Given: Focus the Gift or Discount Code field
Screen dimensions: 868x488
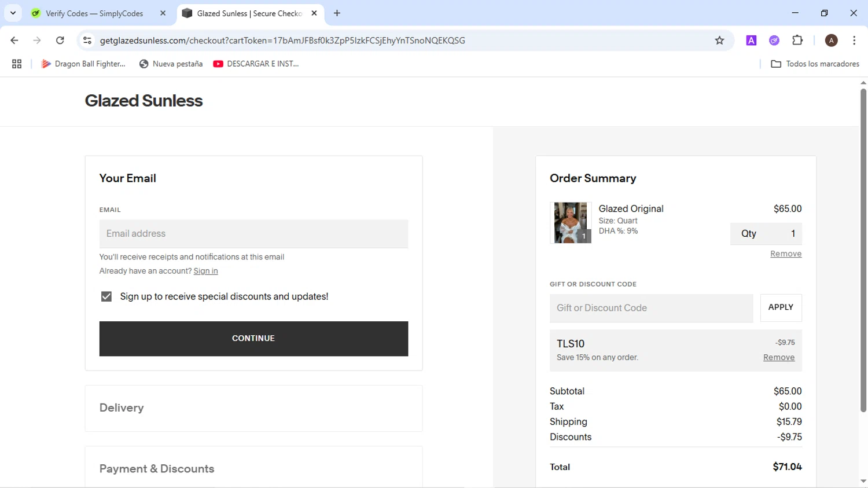Looking at the screenshot, I should tap(651, 308).
